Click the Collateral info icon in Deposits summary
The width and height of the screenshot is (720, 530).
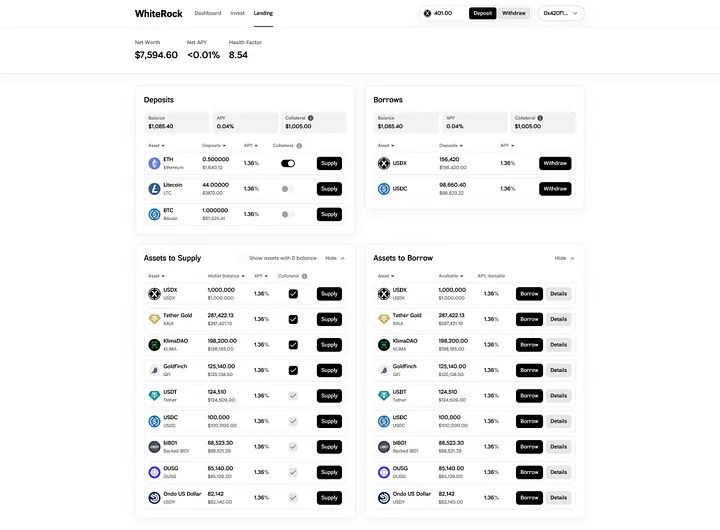311,118
